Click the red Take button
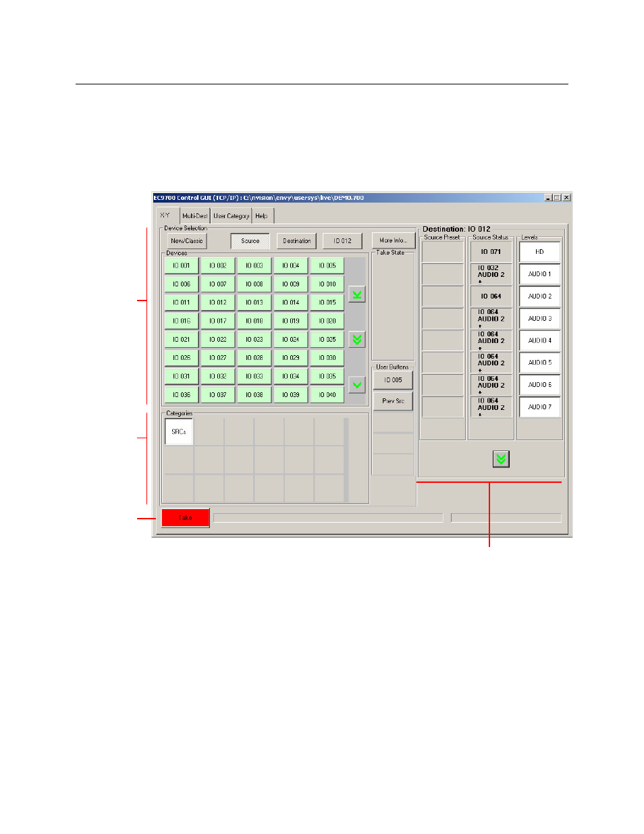 185,518
